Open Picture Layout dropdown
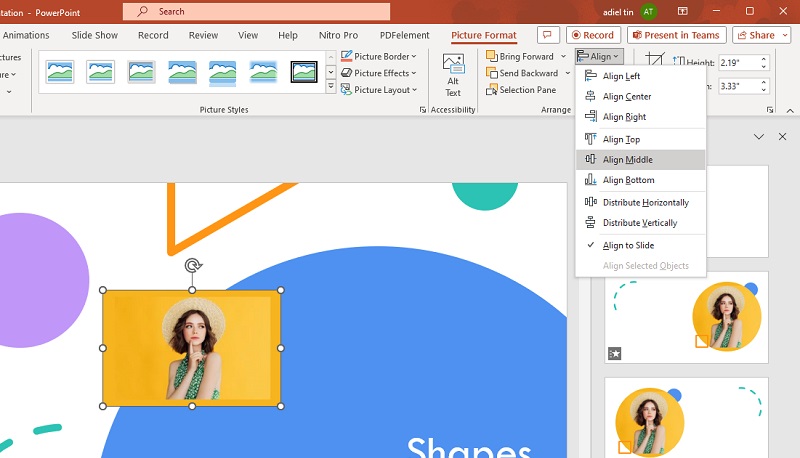Screen dimensions: 800x458 379,90
